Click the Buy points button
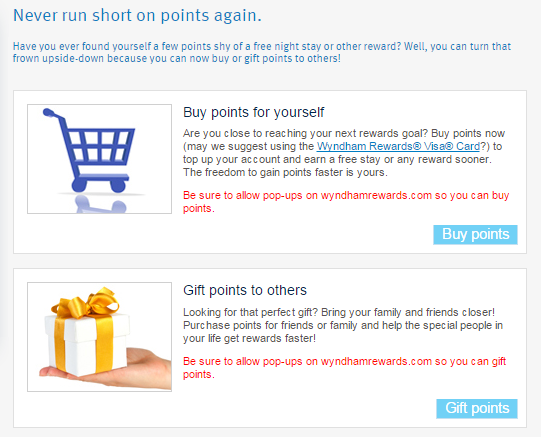 coord(475,235)
